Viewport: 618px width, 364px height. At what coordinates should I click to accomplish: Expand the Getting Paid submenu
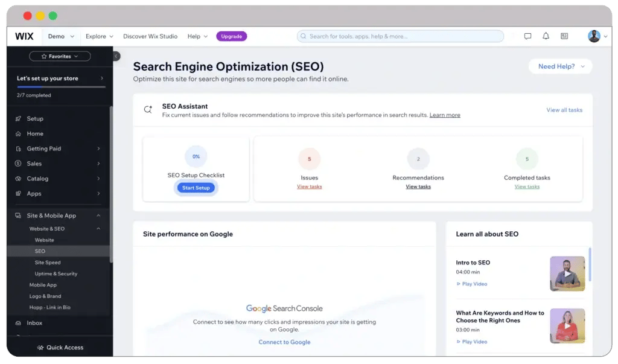(99, 148)
